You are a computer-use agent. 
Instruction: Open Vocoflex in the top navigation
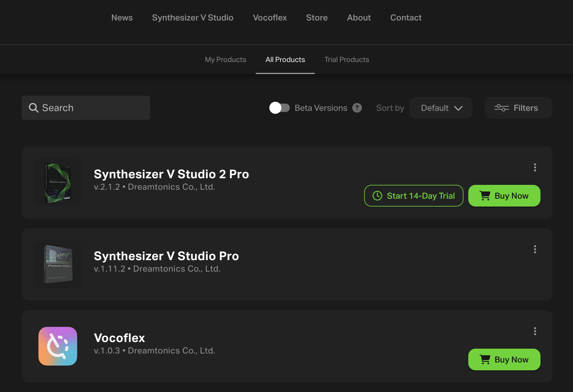[270, 17]
